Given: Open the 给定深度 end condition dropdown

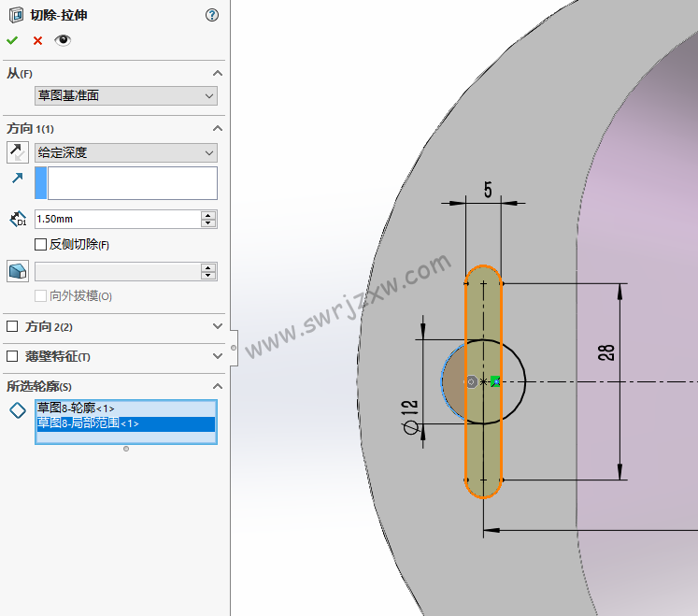Looking at the screenshot, I should pos(126,152).
